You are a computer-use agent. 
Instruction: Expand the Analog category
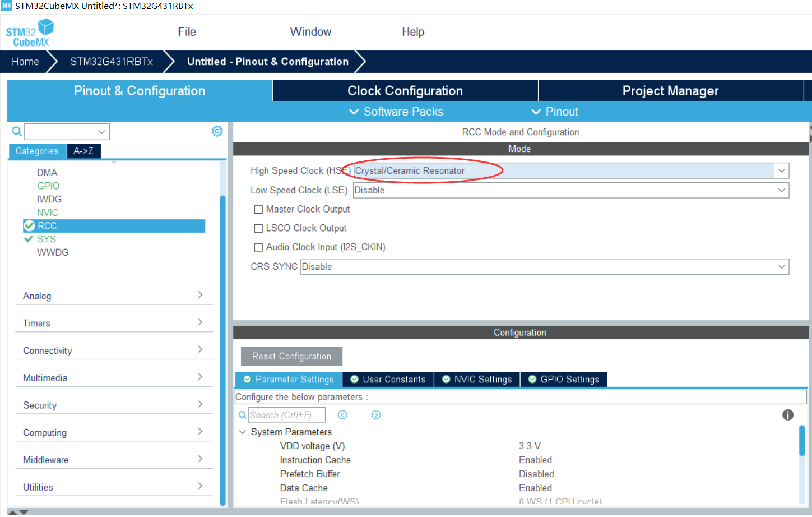(114, 296)
